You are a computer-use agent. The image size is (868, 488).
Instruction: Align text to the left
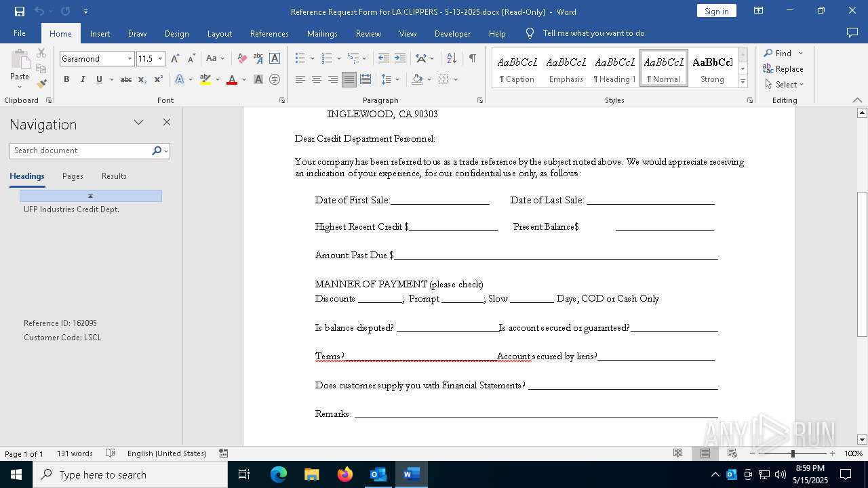[300, 79]
